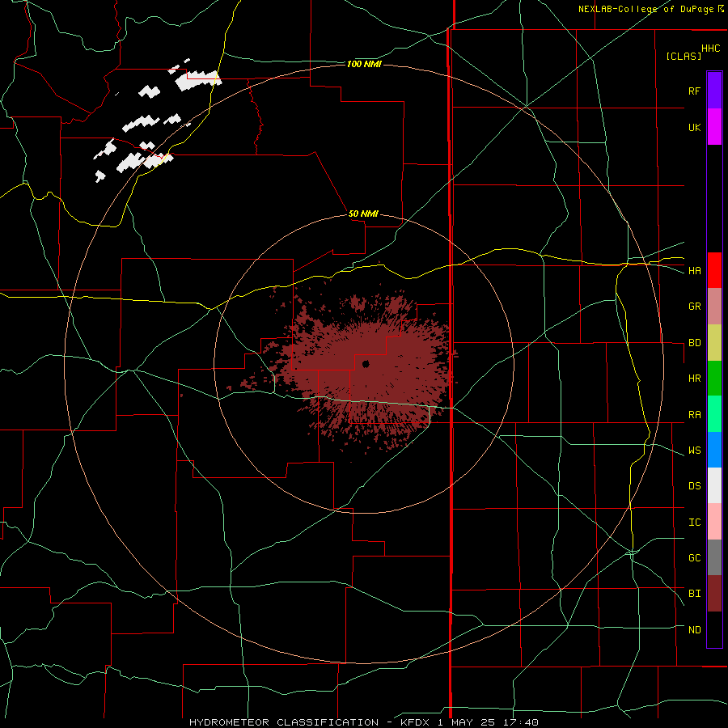This screenshot has height=728, width=728.
Task: Pick the HR green legend swatch
Action: pyautogui.click(x=714, y=379)
